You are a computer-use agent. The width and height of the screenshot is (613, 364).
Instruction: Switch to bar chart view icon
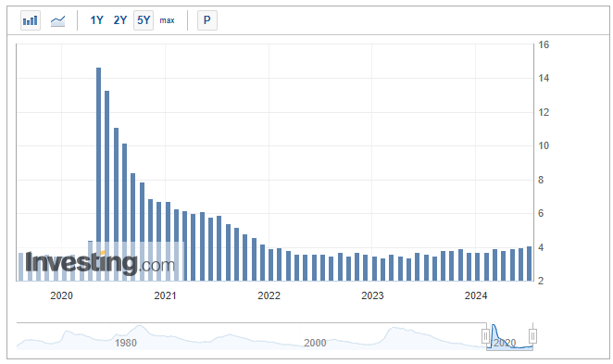[31, 20]
